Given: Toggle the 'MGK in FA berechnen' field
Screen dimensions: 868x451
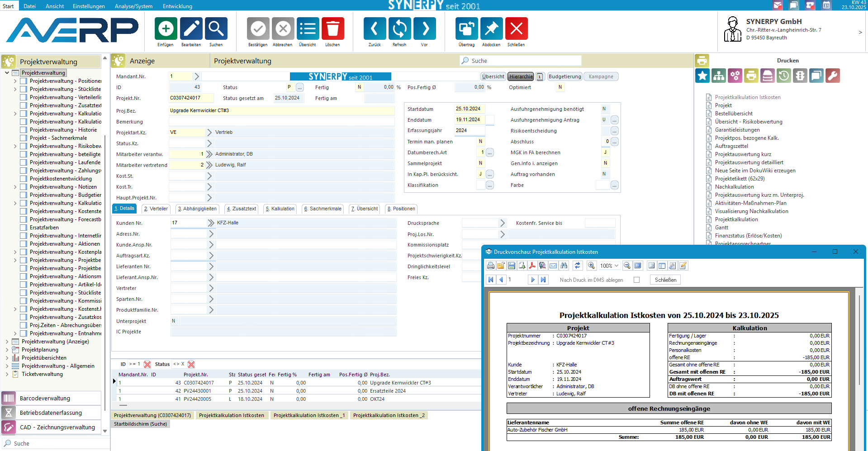Looking at the screenshot, I should tap(605, 152).
